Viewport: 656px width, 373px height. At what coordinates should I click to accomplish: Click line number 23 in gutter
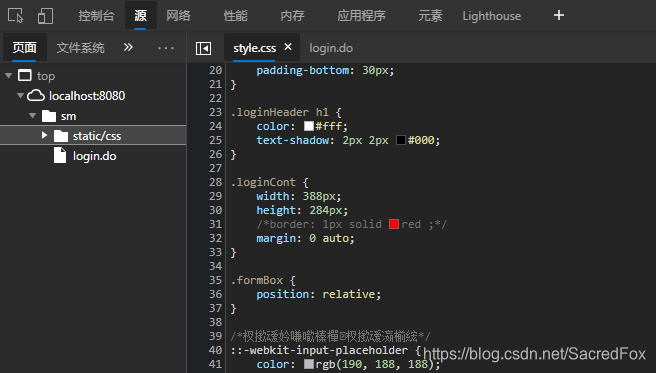pos(215,112)
